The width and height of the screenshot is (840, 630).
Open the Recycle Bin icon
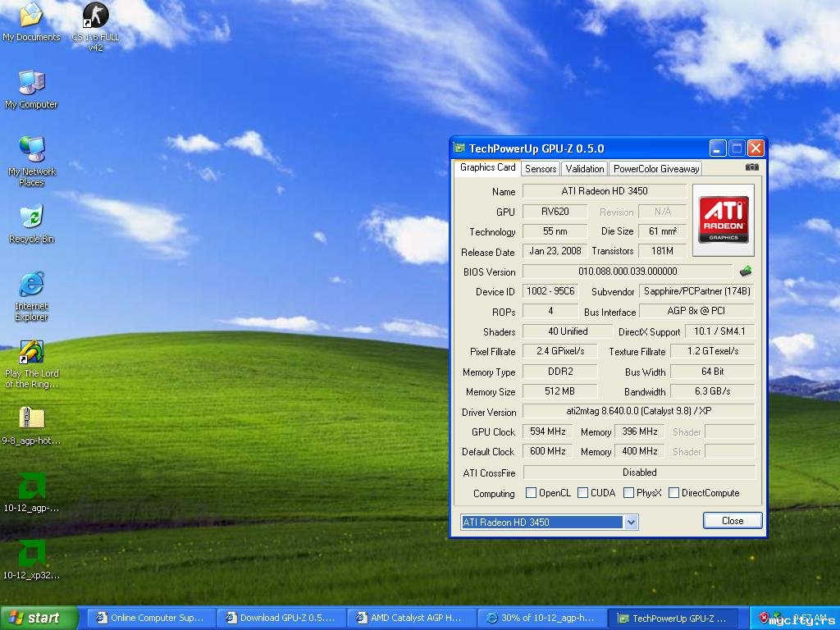tap(31, 218)
